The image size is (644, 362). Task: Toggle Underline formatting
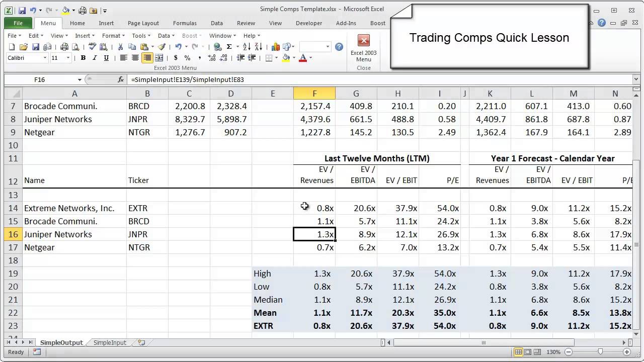pyautogui.click(x=106, y=58)
